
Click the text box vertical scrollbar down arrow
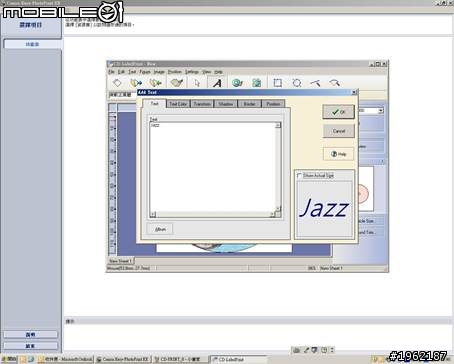tap(278, 209)
